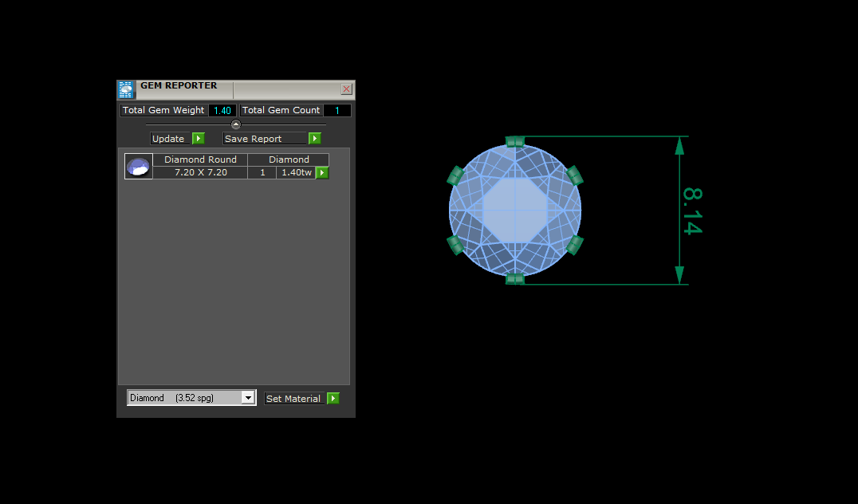Select the upper-right prong on the gem
The image size is (858, 504).
[575, 175]
